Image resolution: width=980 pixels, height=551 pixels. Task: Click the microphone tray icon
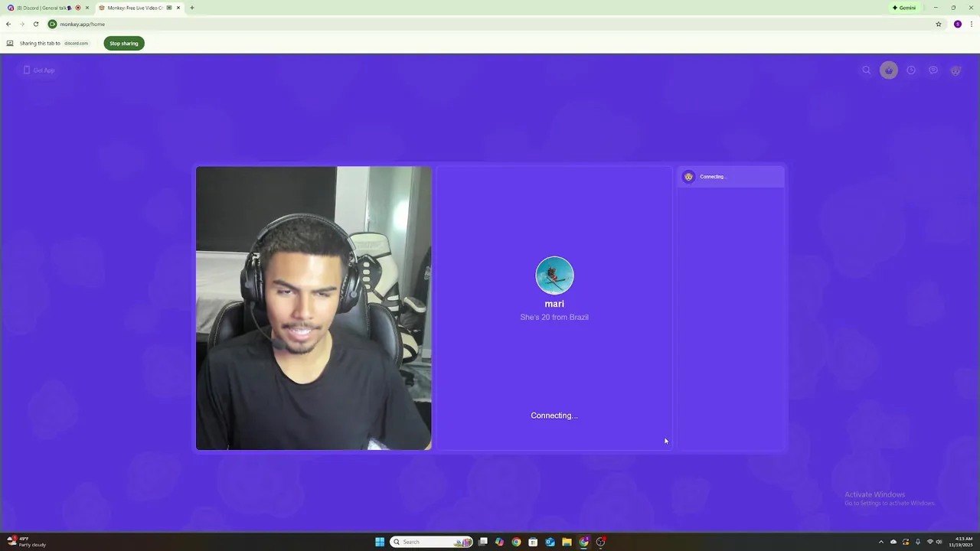click(918, 542)
